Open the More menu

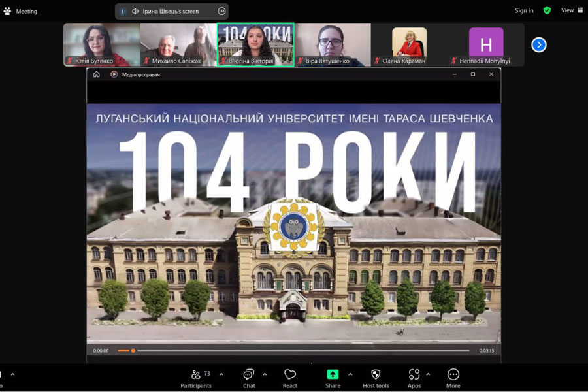[x=453, y=378]
